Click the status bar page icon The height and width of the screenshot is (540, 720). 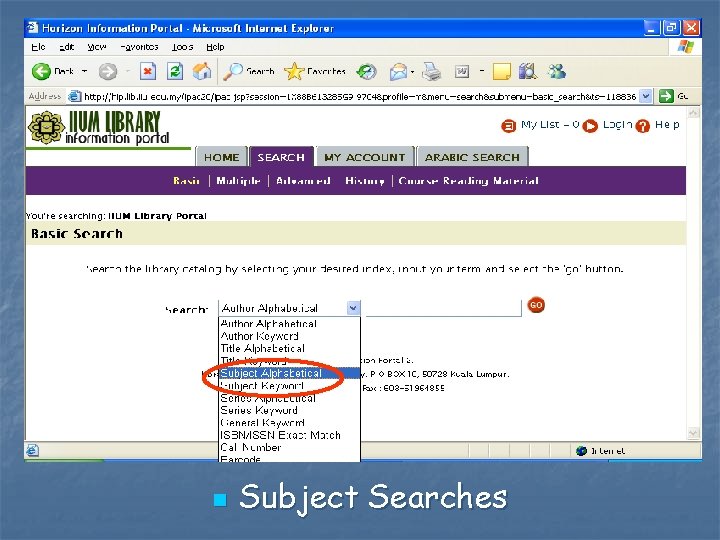(32, 450)
